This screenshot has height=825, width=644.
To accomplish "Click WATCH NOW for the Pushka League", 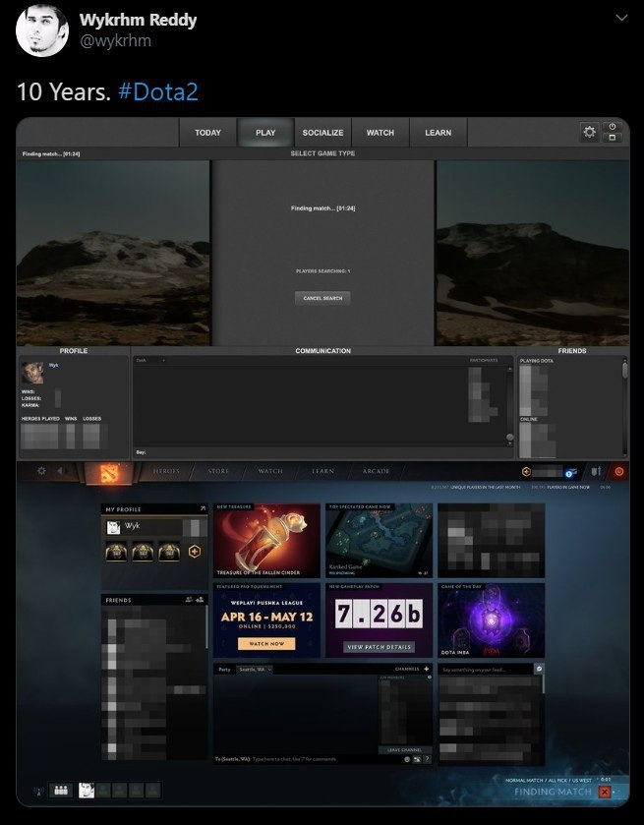I will 266,643.
